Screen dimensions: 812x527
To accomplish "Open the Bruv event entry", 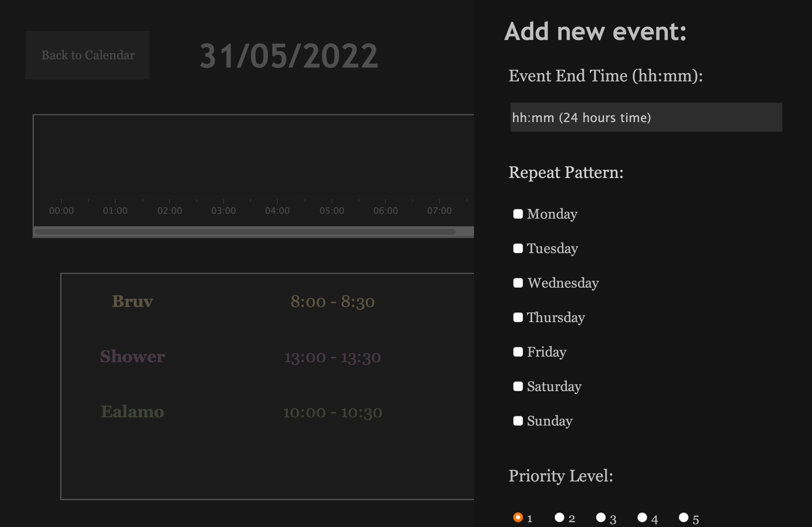I will pyautogui.click(x=132, y=301).
